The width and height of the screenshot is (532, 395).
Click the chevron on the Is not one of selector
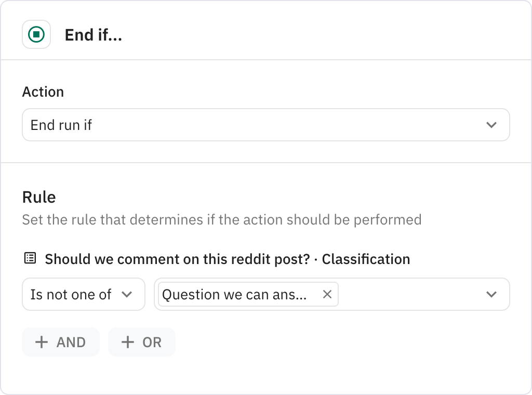coord(127,294)
